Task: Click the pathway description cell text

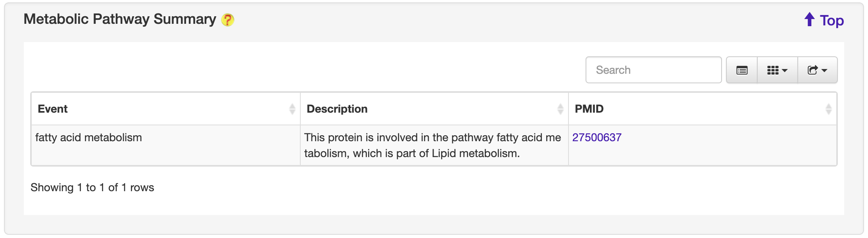Action: [x=432, y=145]
